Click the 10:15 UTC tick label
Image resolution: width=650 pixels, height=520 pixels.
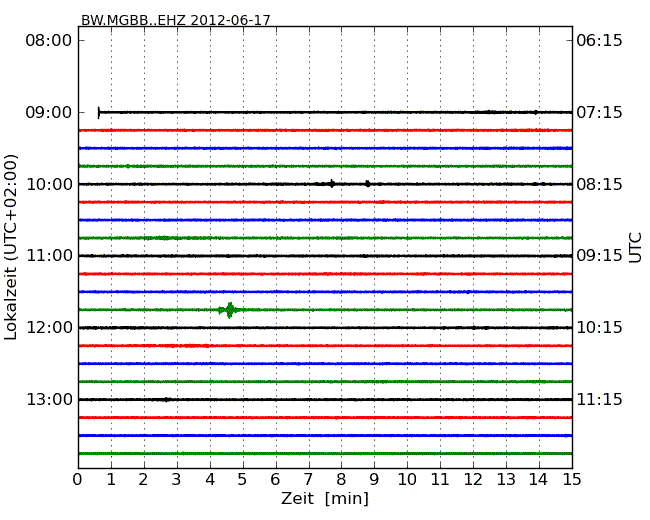tap(599, 328)
